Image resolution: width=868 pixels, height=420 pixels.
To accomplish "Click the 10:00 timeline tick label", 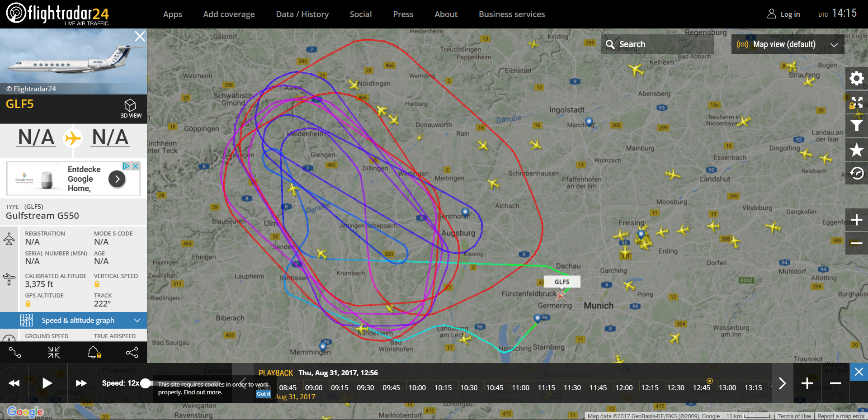I will point(417,387).
